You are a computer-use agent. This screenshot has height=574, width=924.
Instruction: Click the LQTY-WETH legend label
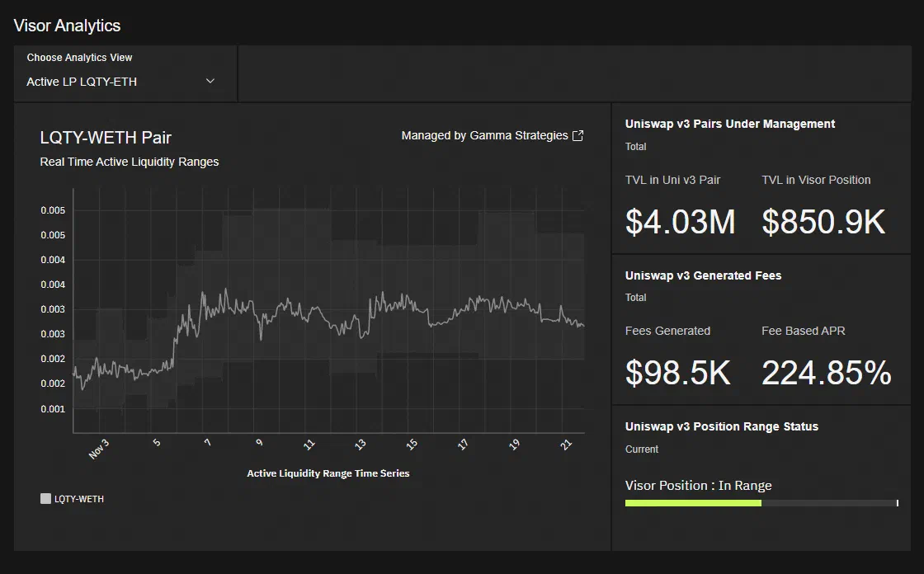click(79, 499)
